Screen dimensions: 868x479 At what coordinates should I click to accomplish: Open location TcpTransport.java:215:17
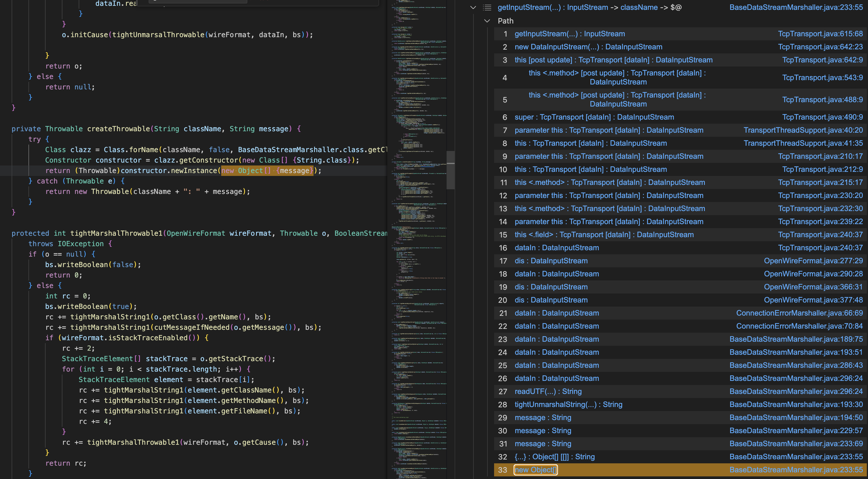(820, 182)
